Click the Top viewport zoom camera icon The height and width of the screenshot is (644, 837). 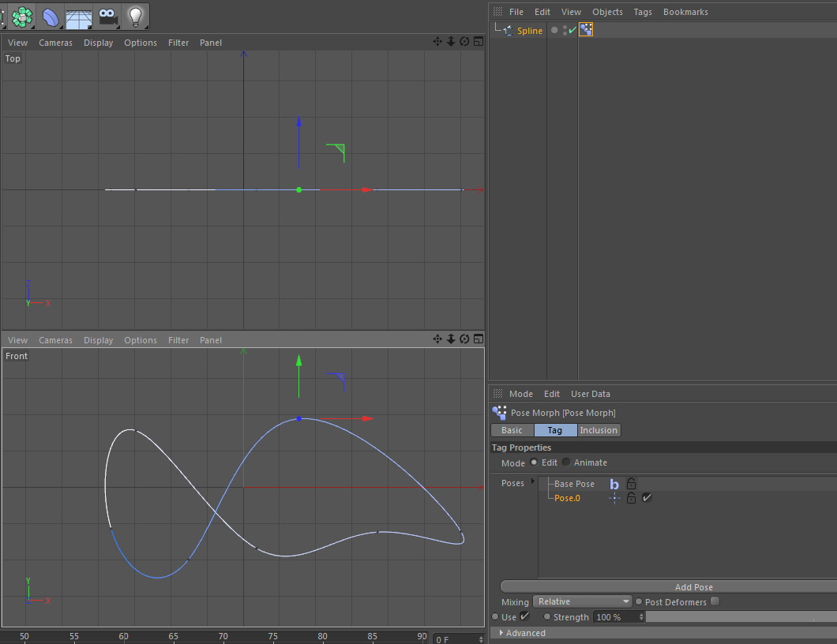(451, 42)
